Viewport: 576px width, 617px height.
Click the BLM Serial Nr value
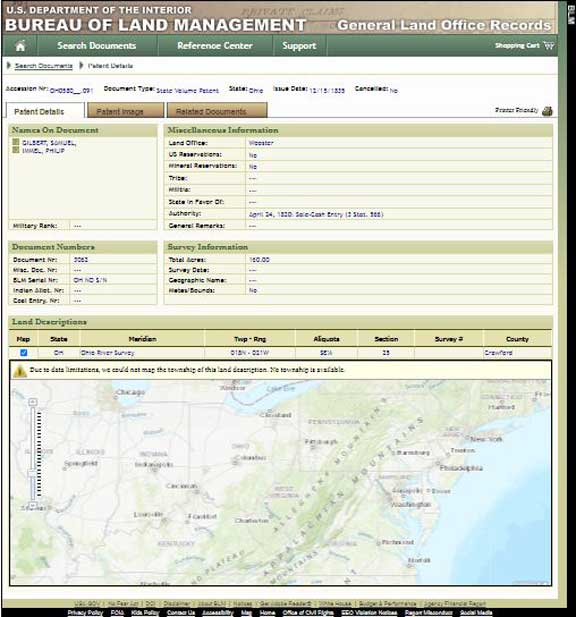pos(90,280)
